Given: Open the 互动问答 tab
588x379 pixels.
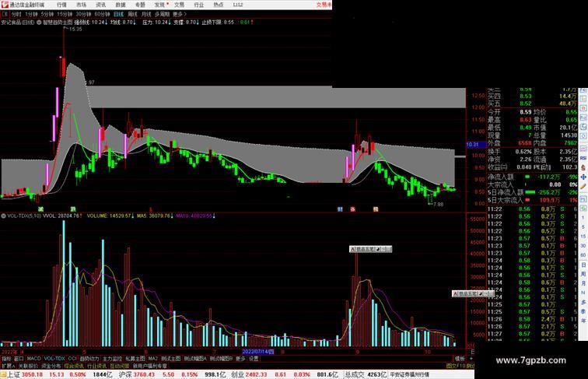Looking at the screenshot, I should tap(120, 366).
